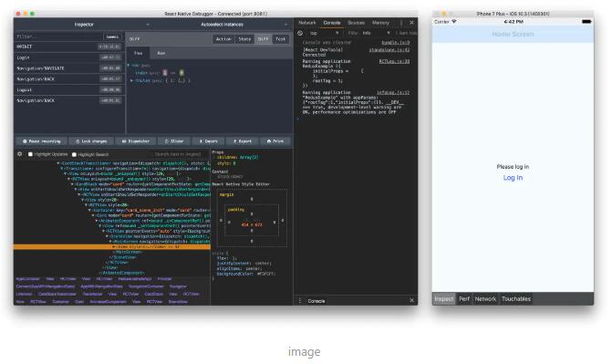This screenshot has width=612, height=364.
Task: Click the clear console icon
Action: (300, 33)
